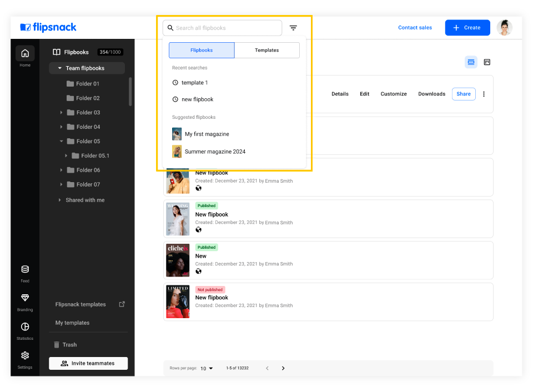
Task: Click the Contact sales link
Action: coord(415,27)
